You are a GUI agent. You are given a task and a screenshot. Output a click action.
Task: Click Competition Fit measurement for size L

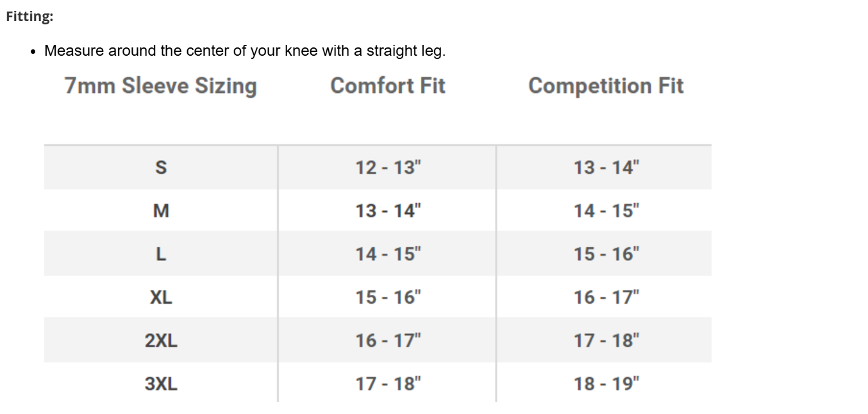pyautogui.click(x=606, y=254)
